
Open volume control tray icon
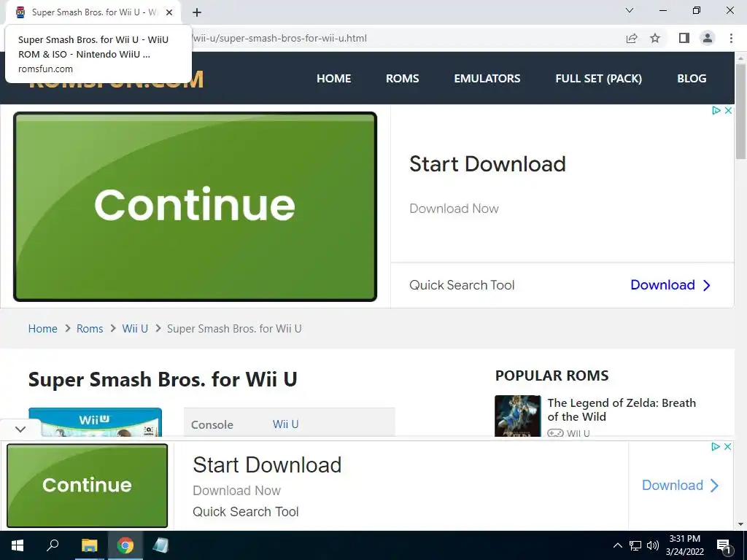653,545
